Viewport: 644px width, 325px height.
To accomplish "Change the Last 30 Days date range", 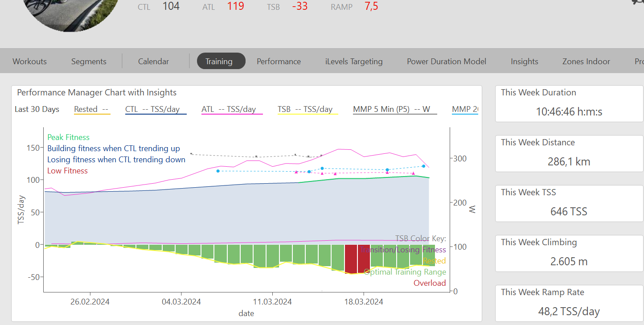I will click(x=37, y=110).
